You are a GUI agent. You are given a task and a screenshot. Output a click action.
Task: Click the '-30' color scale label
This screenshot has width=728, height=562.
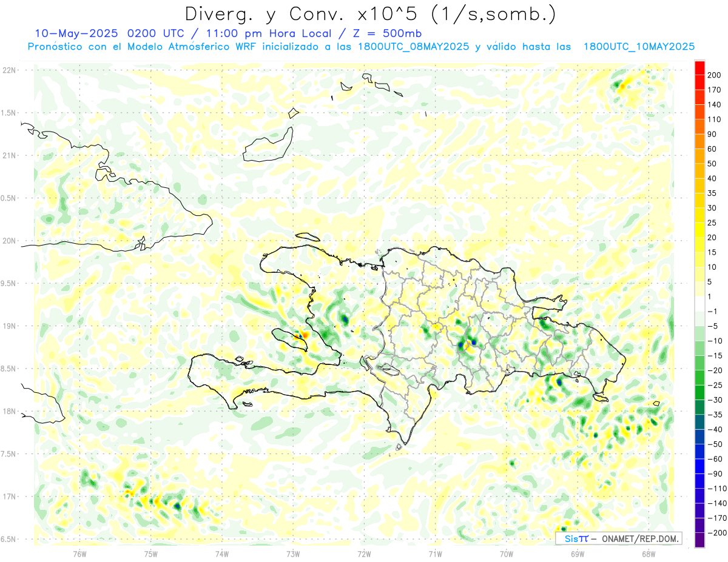coord(715,400)
